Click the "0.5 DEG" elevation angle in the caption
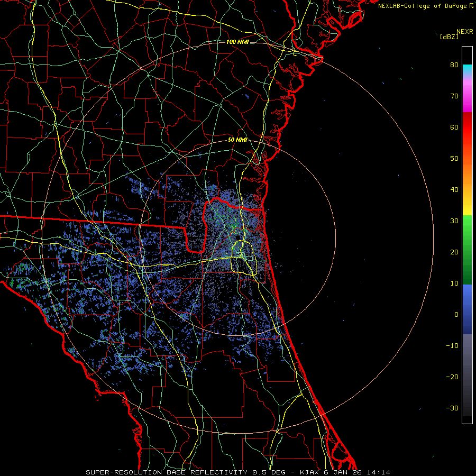Viewport: 476px width, 476px height. (269, 472)
